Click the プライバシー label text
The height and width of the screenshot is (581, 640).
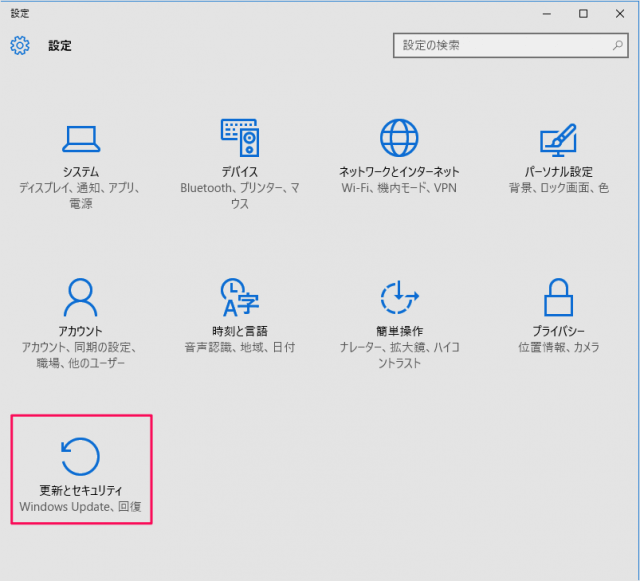click(x=558, y=331)
